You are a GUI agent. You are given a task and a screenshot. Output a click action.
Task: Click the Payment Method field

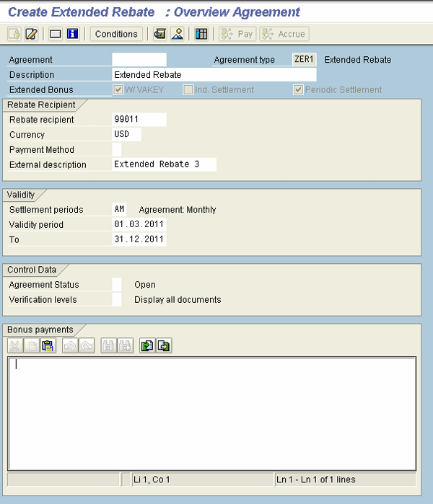point(117,149)
